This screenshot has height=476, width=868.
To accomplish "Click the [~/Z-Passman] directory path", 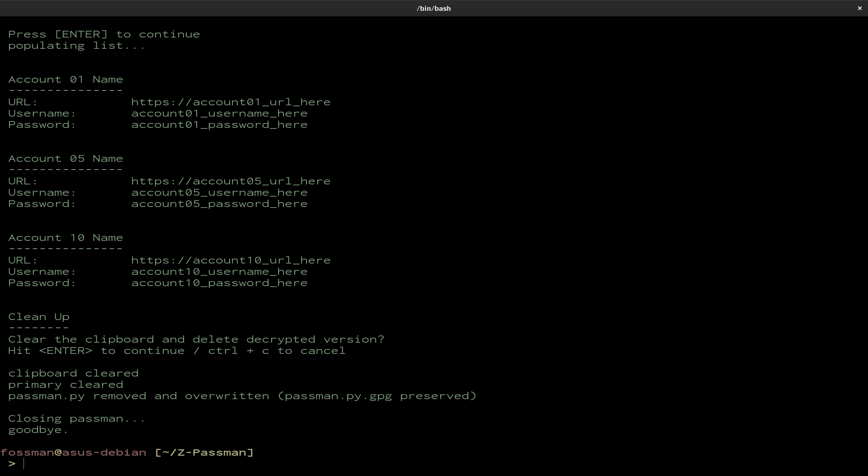I will pos(204,452).
